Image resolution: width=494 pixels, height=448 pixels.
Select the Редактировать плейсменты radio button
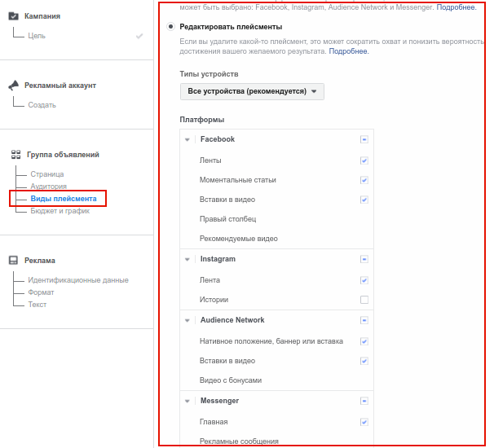tap(170, 27)
